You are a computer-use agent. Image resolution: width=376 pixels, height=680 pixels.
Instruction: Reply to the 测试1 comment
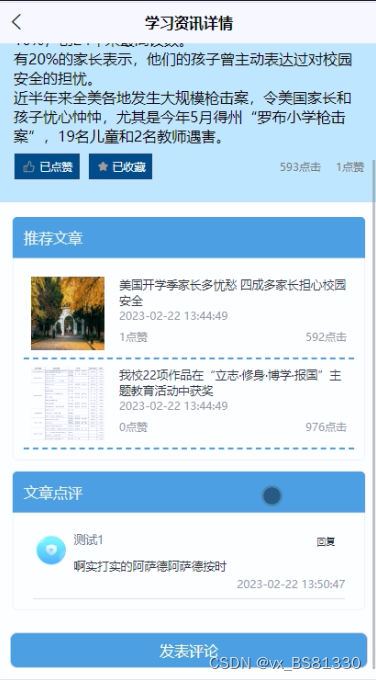(326, 542)
